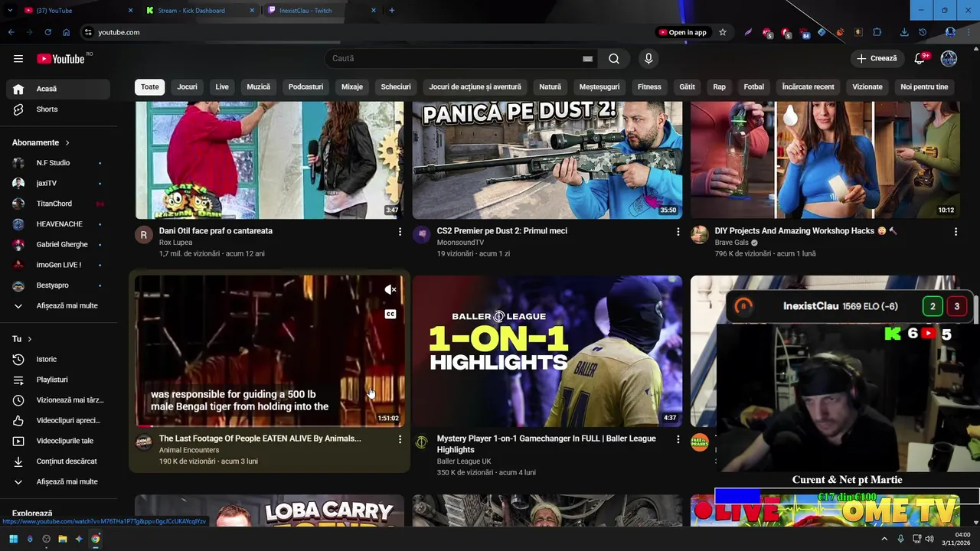
Task: Open Shorts from the sidebar
Action: pos(58,109)
